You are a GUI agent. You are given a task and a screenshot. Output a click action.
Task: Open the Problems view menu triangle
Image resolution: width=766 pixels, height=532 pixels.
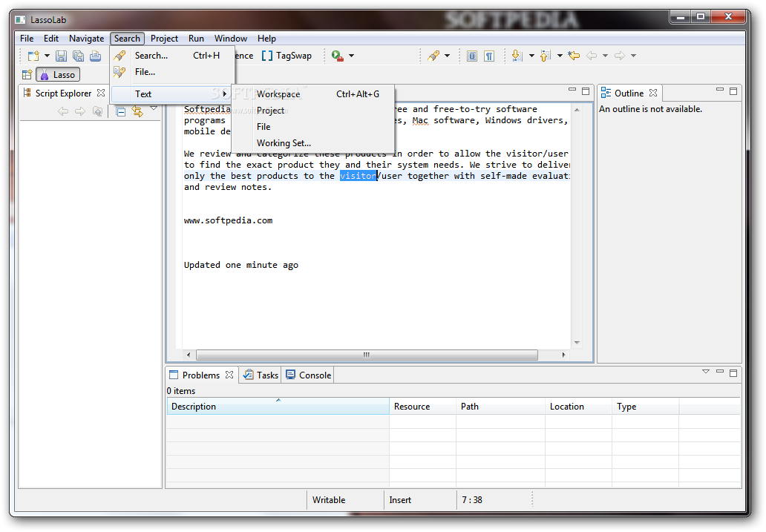706,372
